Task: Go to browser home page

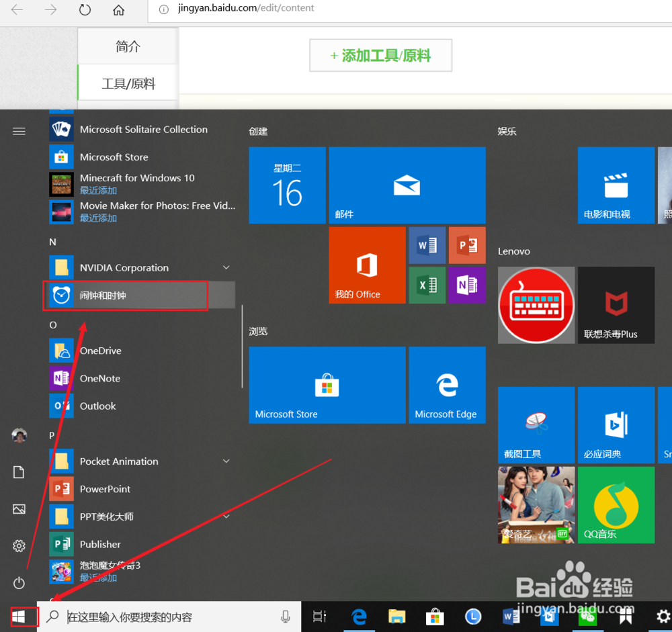Action: pyautogui.click(x=119, y=9)
